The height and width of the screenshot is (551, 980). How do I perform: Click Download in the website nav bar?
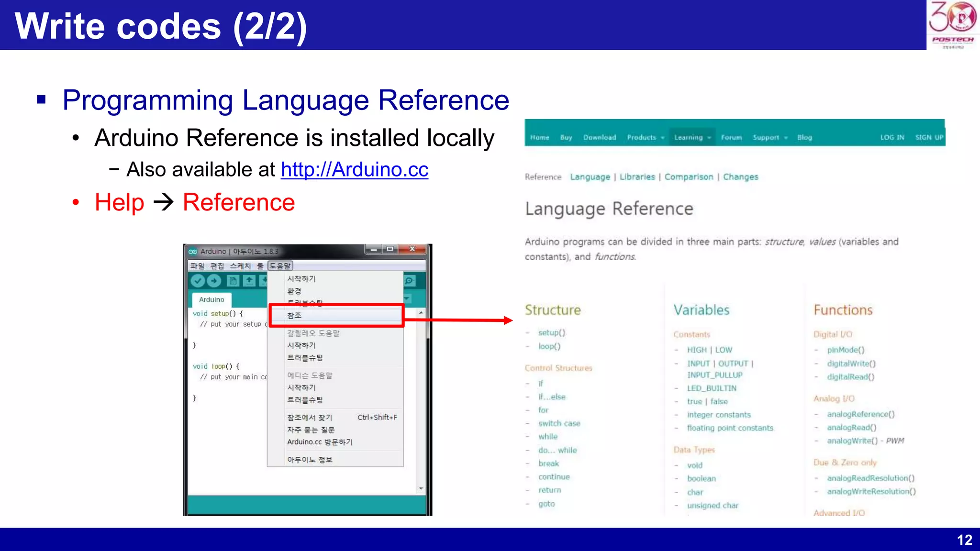600,137
